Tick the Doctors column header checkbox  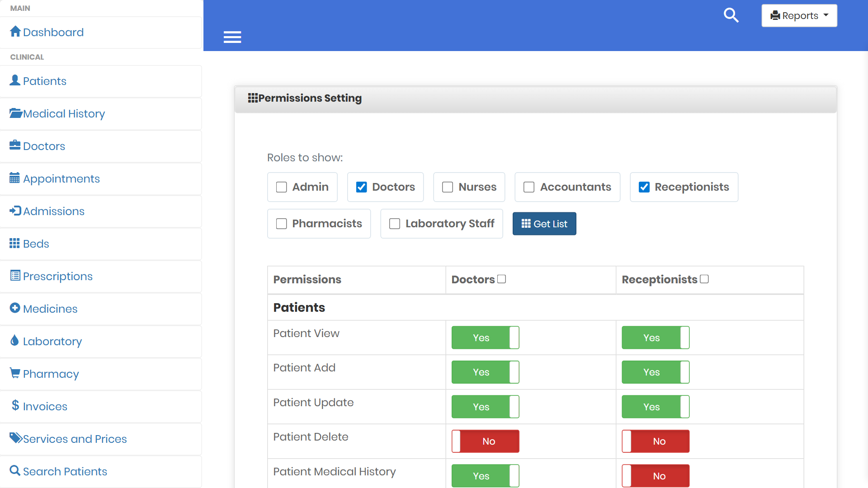pyautogui.click(x=501, y=279)
